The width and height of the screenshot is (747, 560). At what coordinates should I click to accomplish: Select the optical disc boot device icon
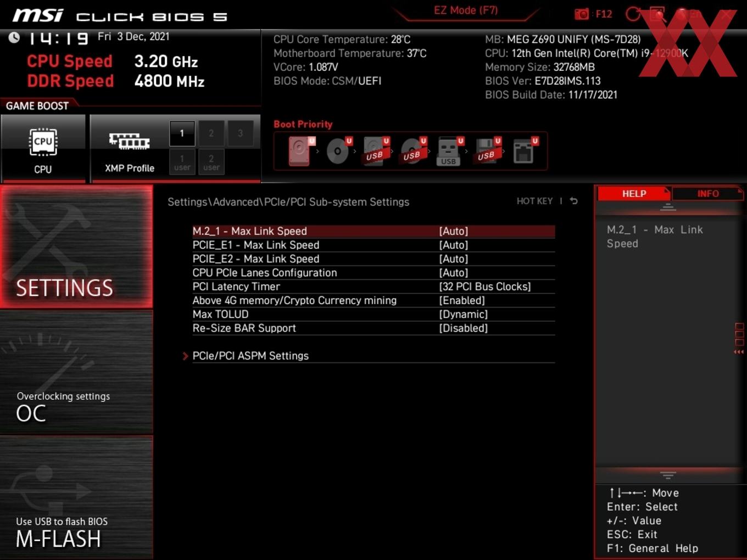click(338, 151)
